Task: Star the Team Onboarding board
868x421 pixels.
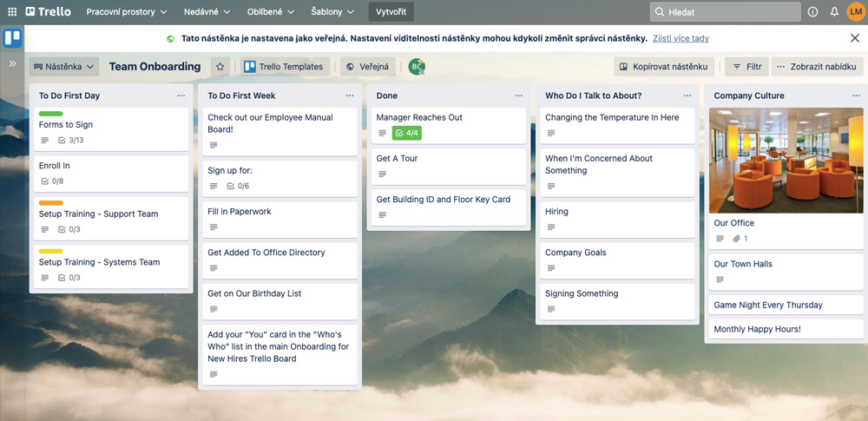Action: click(x=220, y=67)
